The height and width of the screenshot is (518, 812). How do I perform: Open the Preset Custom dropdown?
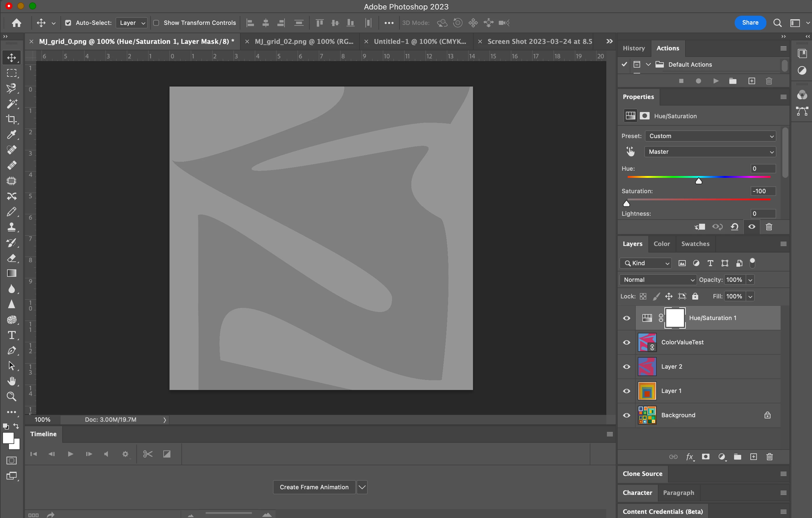tap(710, 136)
